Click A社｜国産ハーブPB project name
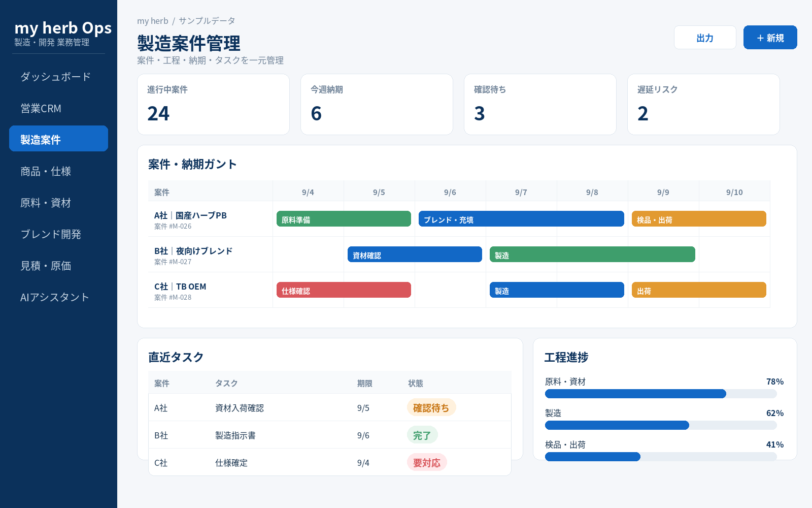This screenshot has height=508, width=812. (190, 215)
